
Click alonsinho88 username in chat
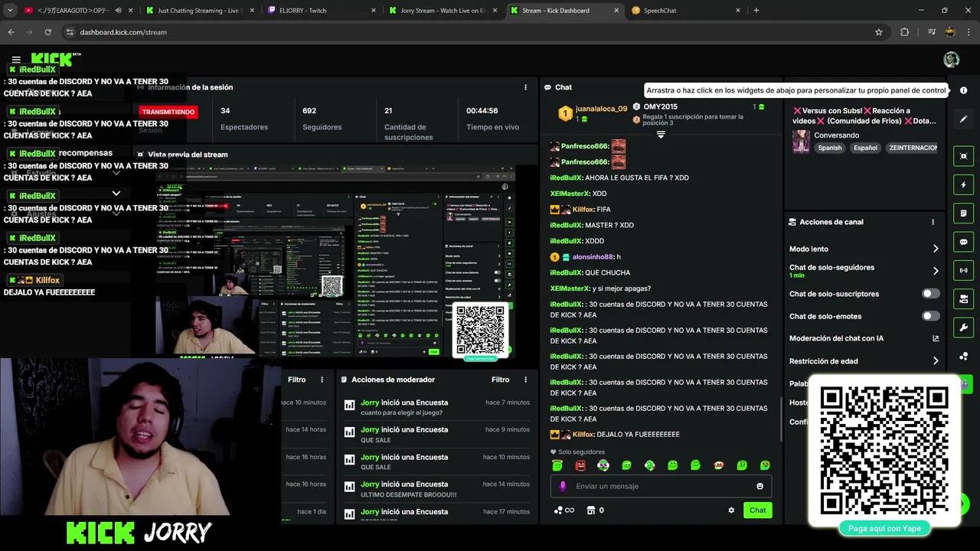point(593,257)
